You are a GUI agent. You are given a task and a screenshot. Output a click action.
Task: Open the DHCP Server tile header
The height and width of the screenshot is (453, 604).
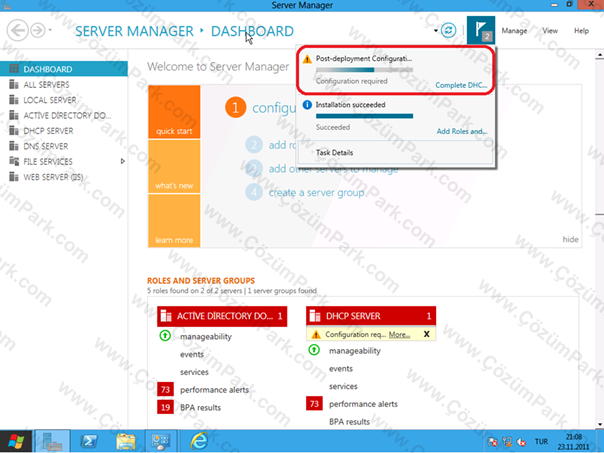(x=371, y=316)
